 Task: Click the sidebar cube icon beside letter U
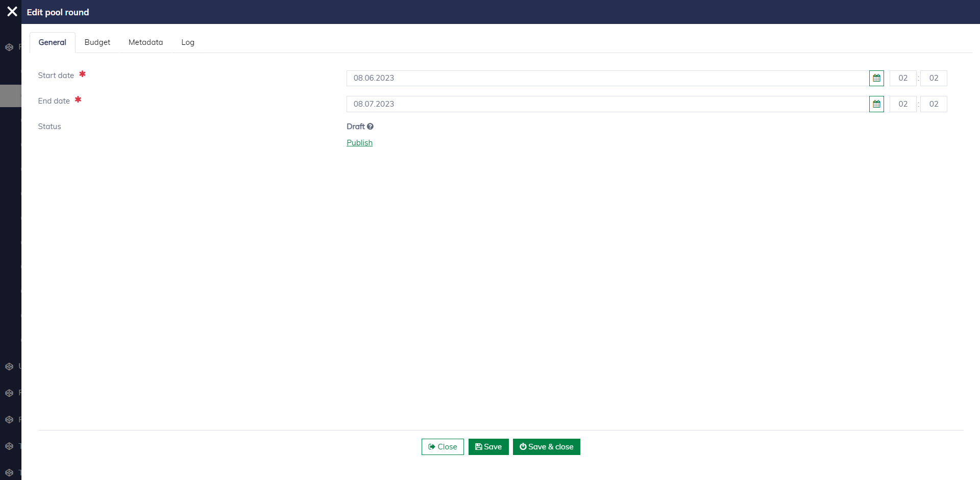[x=9, y=366]
